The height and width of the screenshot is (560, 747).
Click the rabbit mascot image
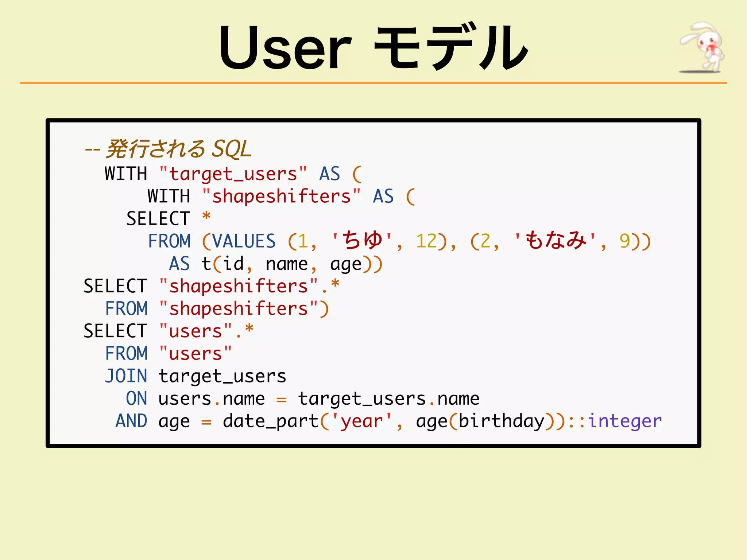(701, 47)
